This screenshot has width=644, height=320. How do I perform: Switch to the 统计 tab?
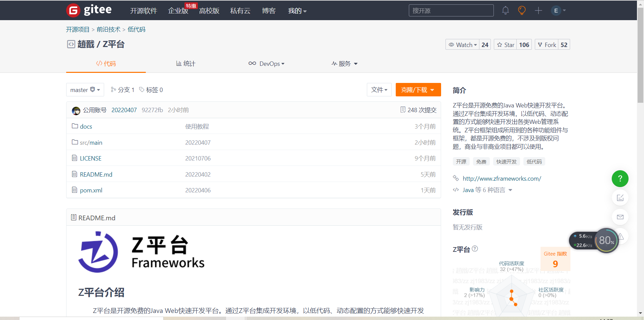point(186,63)
